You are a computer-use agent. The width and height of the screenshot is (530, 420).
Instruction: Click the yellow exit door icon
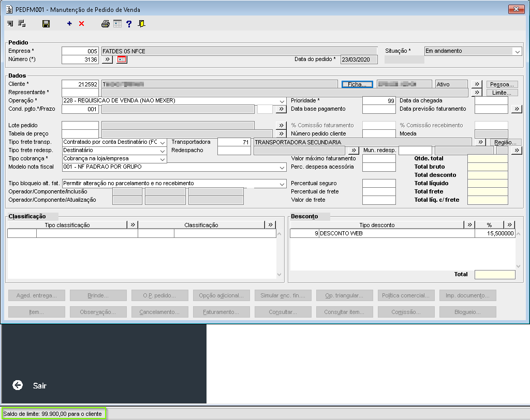(142, 24)
